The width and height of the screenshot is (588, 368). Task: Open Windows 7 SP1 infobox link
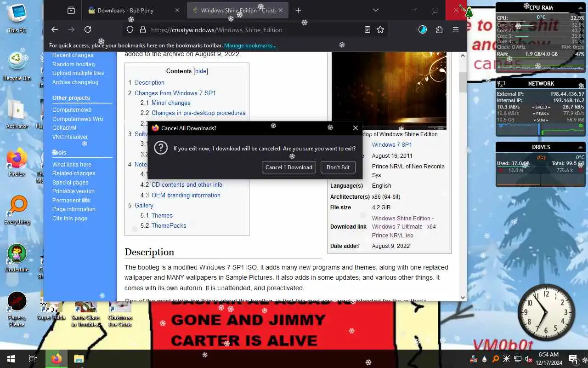(392, 144)
